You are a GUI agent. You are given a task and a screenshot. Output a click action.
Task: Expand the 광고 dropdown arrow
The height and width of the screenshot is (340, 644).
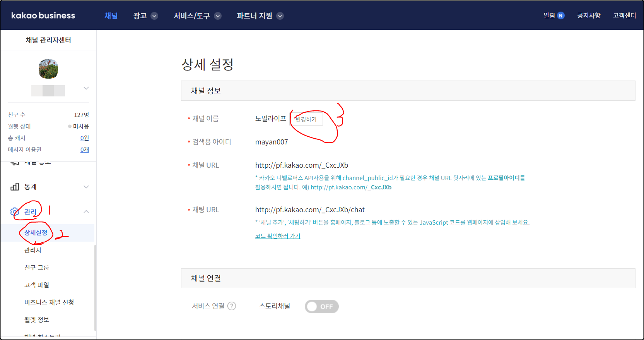154,16
